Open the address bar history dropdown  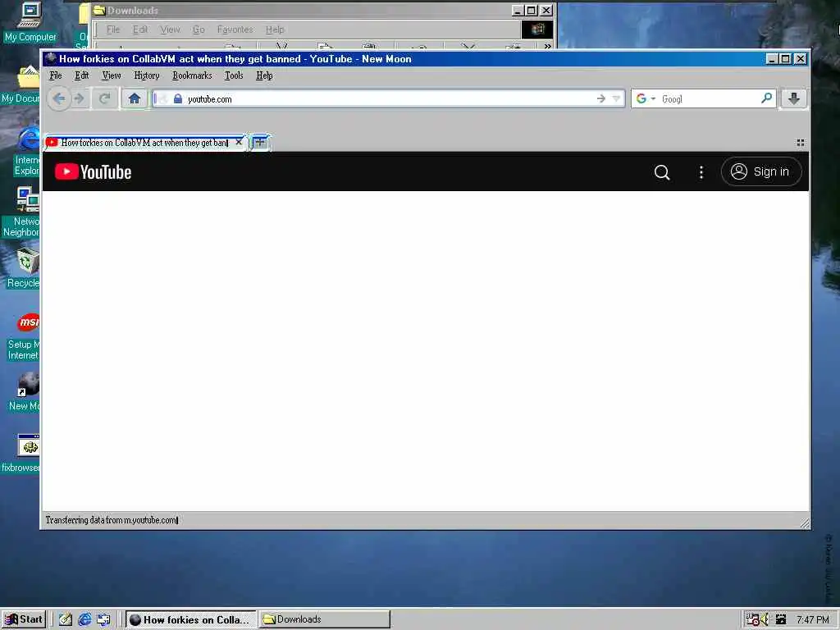[x=616, y=98]
